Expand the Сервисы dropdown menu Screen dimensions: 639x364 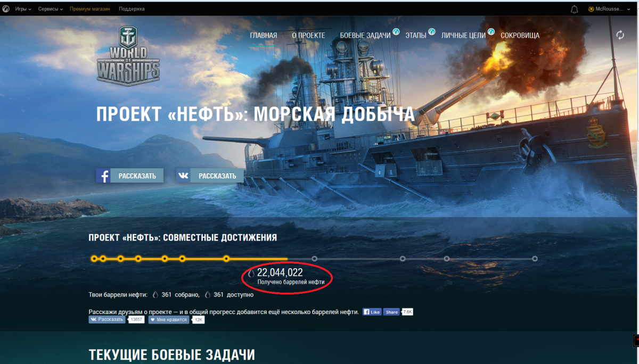tap(51, 9)
